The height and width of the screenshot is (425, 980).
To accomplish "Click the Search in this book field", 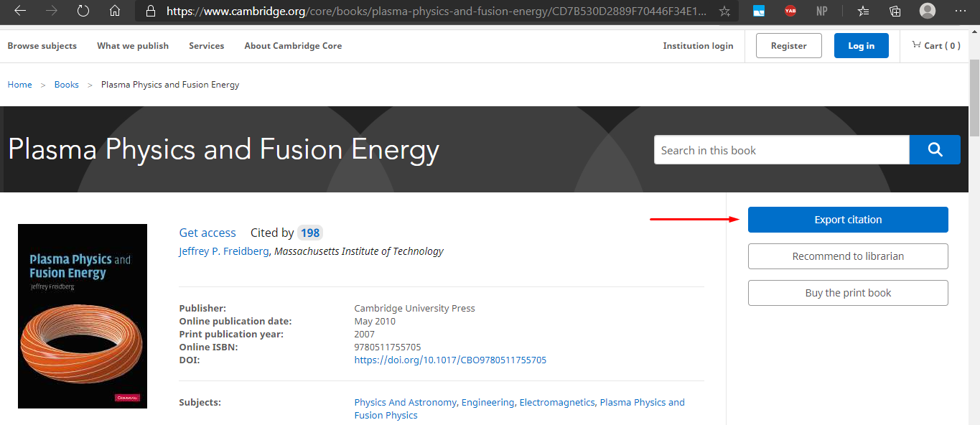I will point(781,150).
